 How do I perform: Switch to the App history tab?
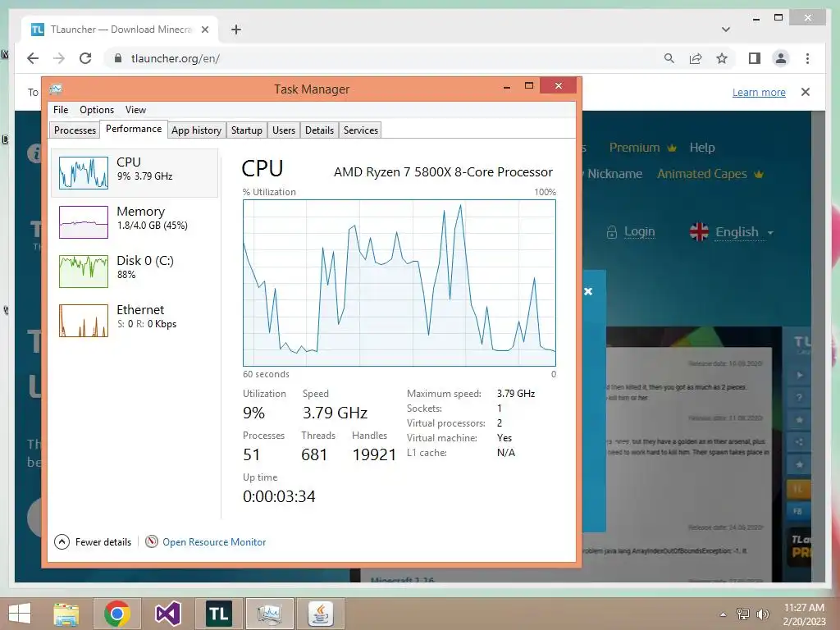point(196,130)
